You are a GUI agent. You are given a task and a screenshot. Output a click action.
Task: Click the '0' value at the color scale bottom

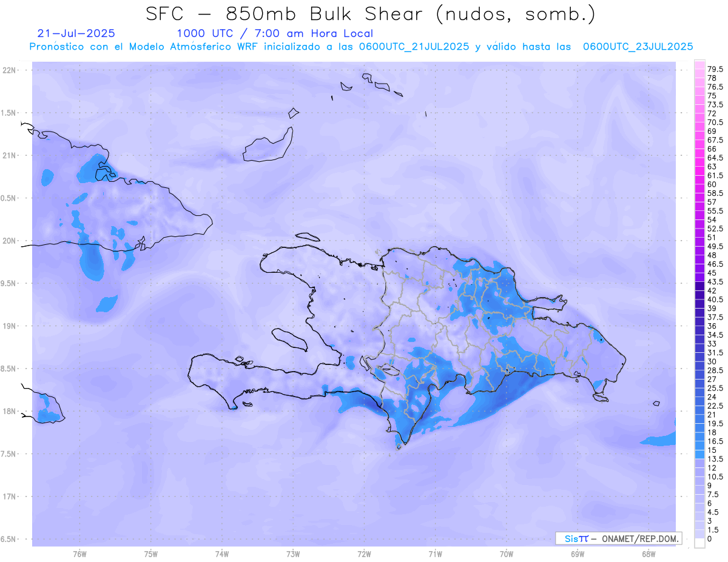710,538
